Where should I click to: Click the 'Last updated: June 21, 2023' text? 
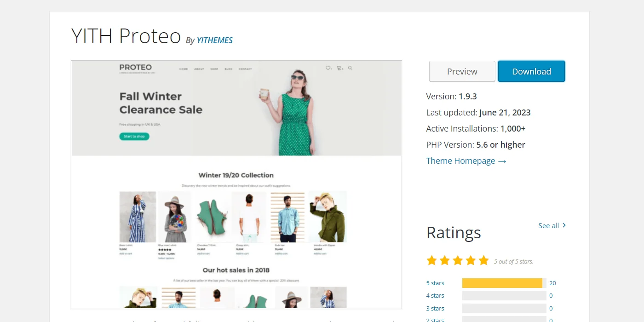478,113
